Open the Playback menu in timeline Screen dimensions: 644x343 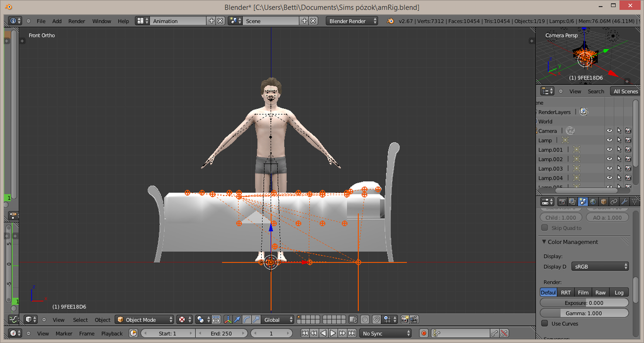pyautogui.click(x=112, y=334)
